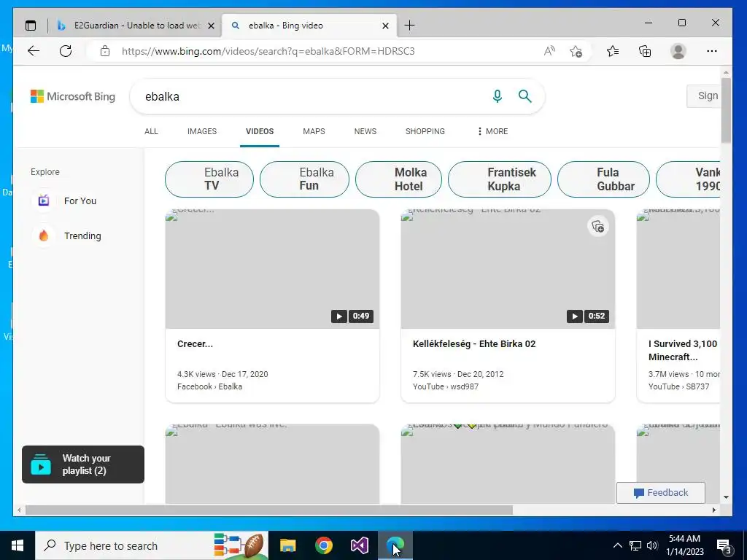
Task: Open Settings and more ellipsis menu
Action: (x=712, y=51)
